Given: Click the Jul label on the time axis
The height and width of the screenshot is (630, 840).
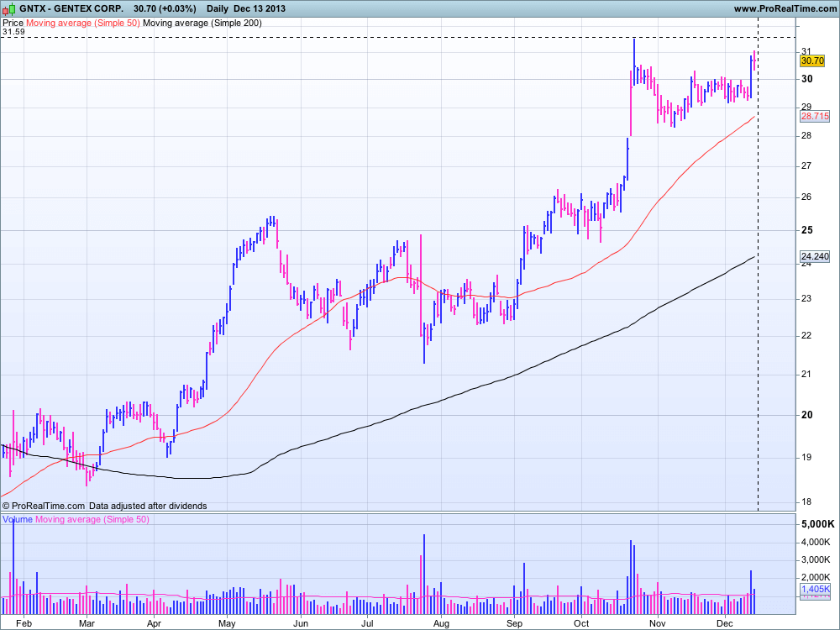Looking at the screenshot, I should (367, 623).
